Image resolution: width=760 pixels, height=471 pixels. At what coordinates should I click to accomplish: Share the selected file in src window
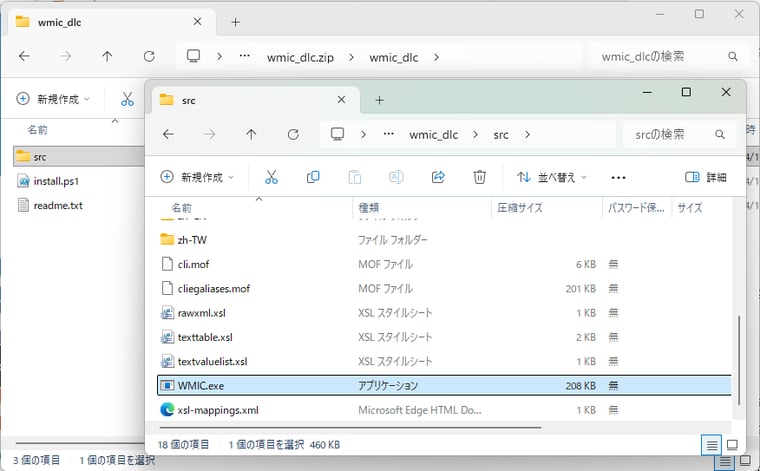[438, 177]
